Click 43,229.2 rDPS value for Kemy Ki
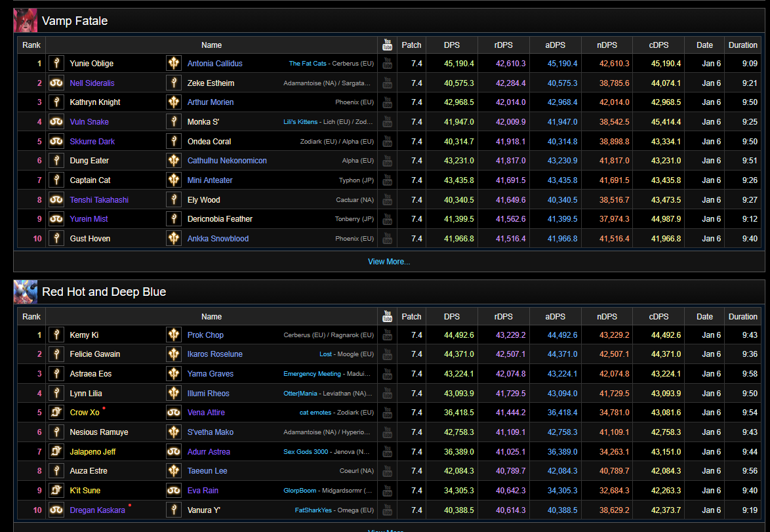This screenshot has height=532, width=770. 511,335
